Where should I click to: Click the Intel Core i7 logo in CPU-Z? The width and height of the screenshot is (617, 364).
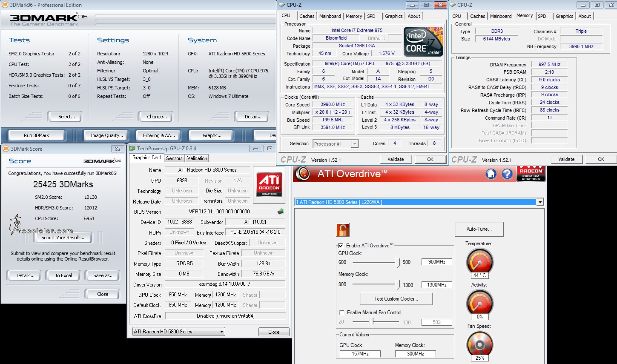pyautogui.click(x=423, y=42)
